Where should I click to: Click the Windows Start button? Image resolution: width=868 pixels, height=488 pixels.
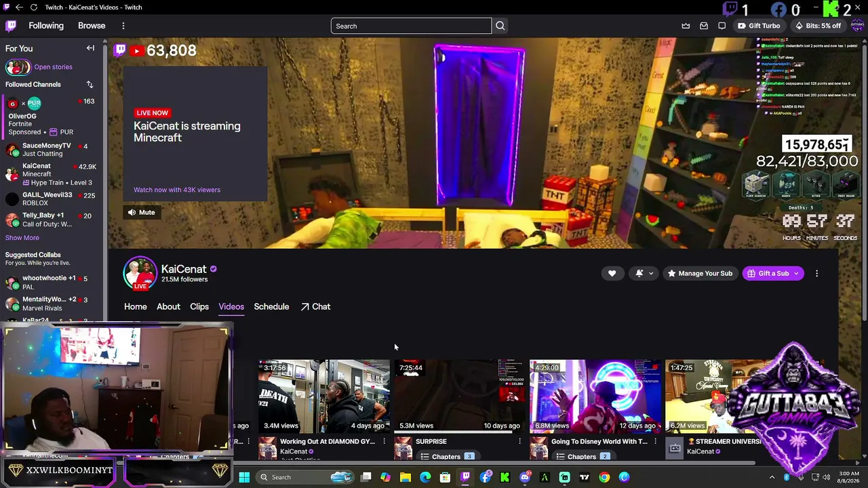(244, 477)
